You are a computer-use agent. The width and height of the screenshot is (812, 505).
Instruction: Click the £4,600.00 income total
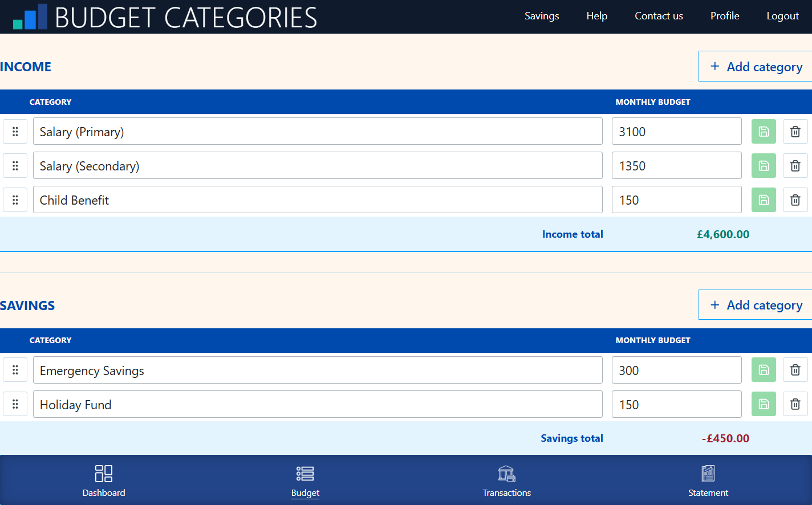coord(723,234)
